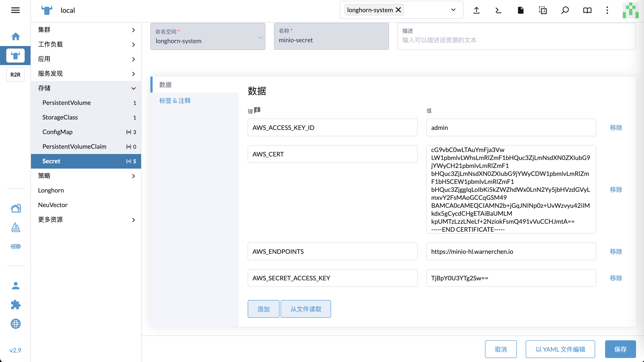Click the AWS_ENDPOINTS endpoint URL input field
Screen dimensions: 644x362
coord(511,251)
